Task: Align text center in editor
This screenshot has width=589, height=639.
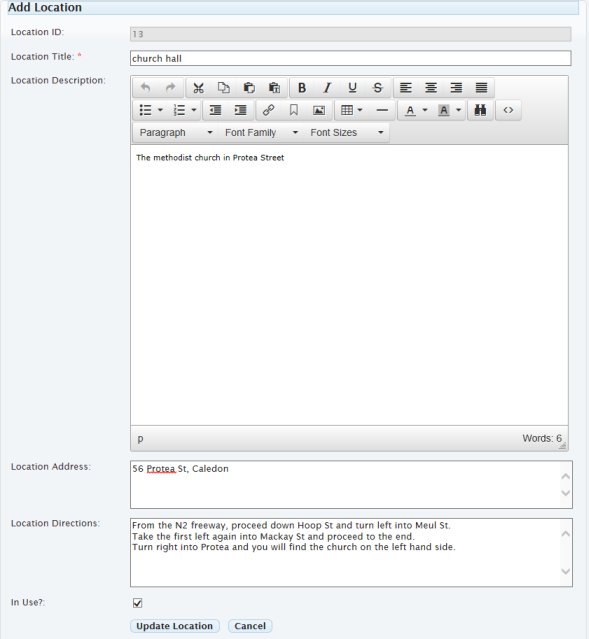Action: pos(431,88)
